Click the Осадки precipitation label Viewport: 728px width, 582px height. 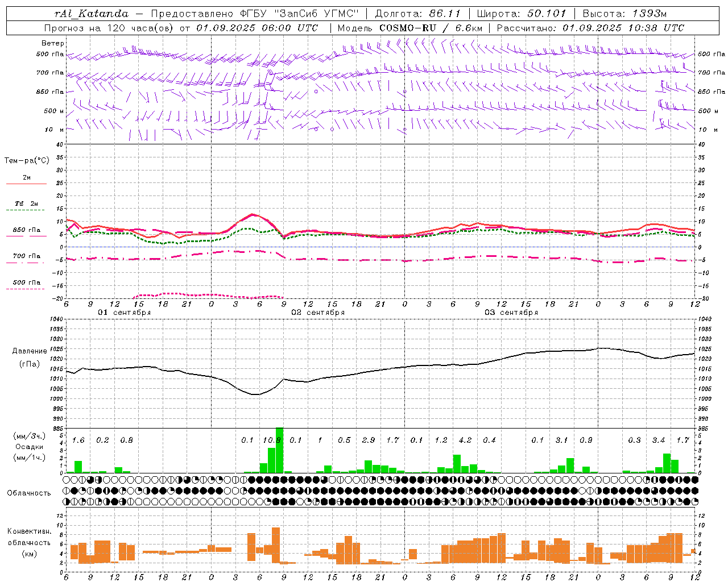coord(29,447)
